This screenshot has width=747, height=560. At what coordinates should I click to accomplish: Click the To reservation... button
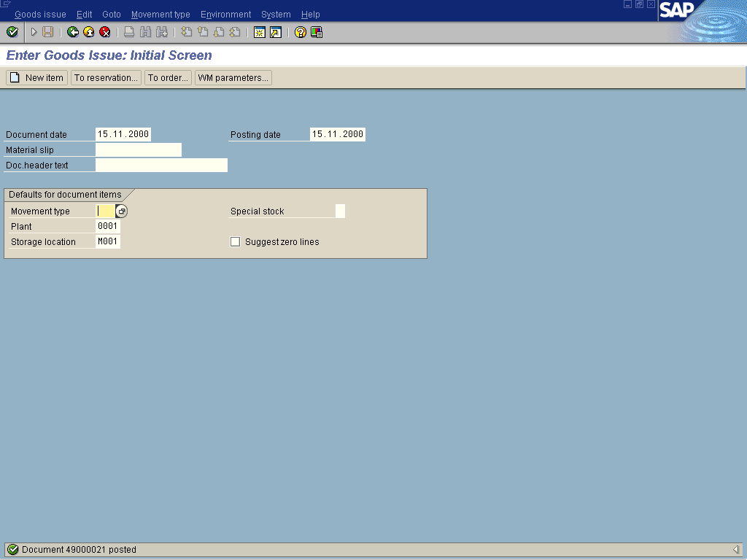click(106, 77)
